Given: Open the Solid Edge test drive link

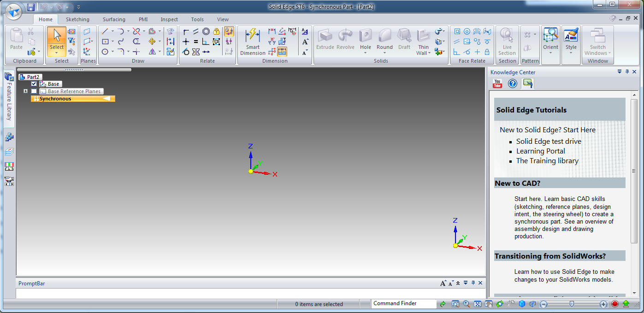Looking at the screenshot, I should (x=549, y=142).
